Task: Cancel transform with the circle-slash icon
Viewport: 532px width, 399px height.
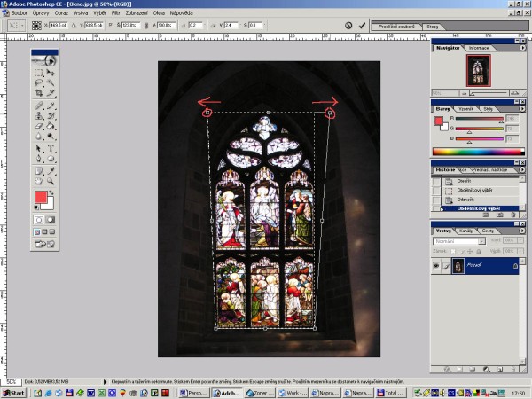Action: click(x=348, y=26)
